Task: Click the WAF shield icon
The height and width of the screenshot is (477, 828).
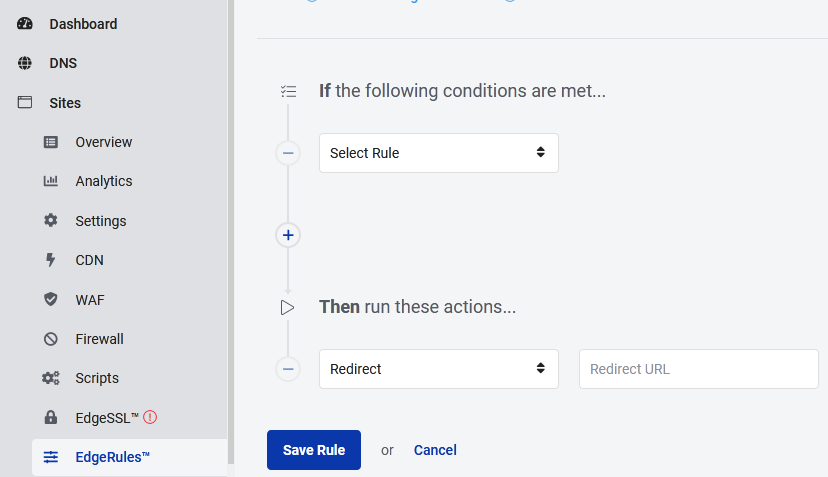Action: tap(51, 300)
